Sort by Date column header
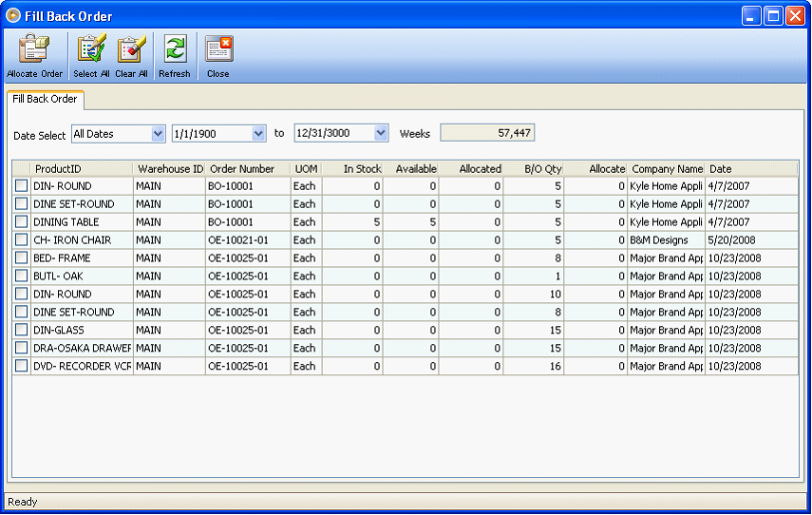812x515 pixels. point(751,169)
